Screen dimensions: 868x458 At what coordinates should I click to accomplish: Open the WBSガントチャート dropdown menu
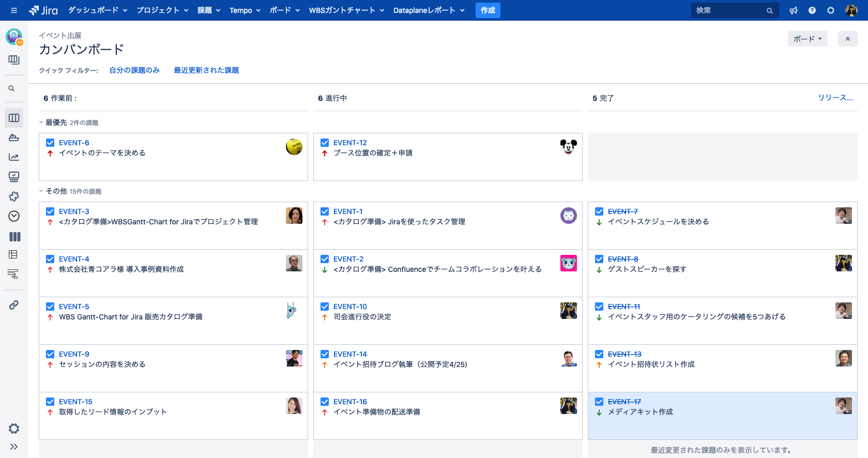pos(347,10)
